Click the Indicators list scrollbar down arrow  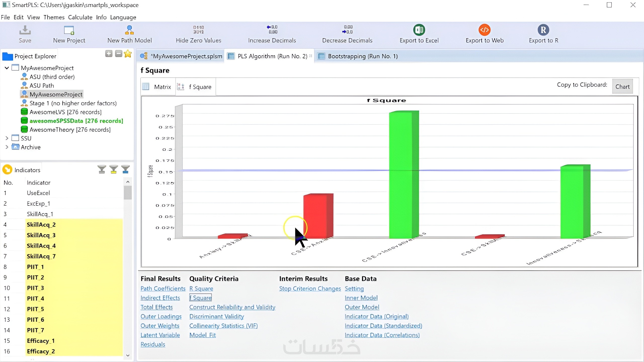pos(128,355)
